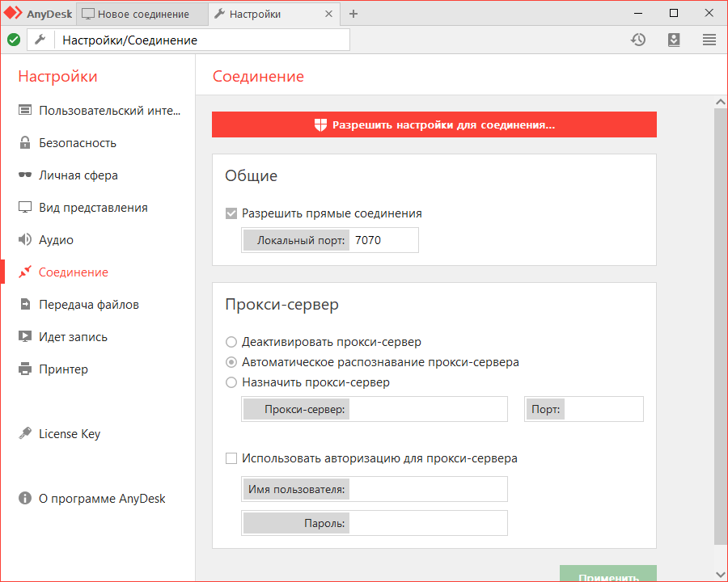Click the AnyDesk logo icon
This screenshot has height=582, width=728.
click(x=13, y=13)
